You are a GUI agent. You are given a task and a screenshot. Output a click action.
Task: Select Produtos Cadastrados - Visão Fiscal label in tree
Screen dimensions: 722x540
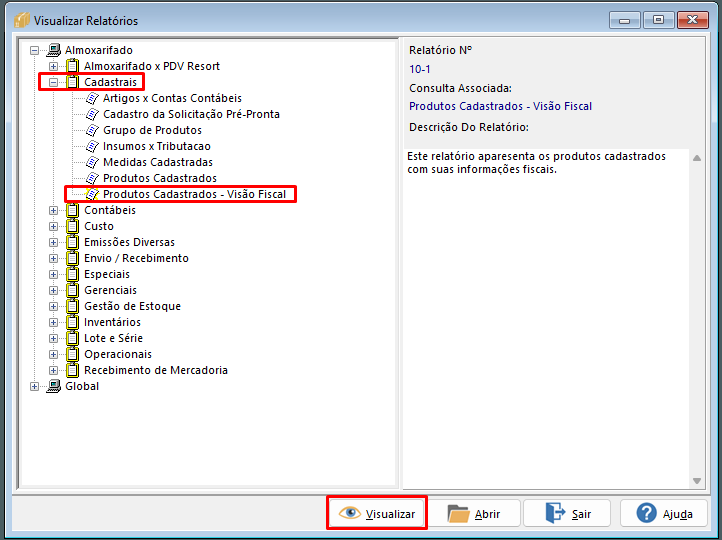click(x=194, y=194)
